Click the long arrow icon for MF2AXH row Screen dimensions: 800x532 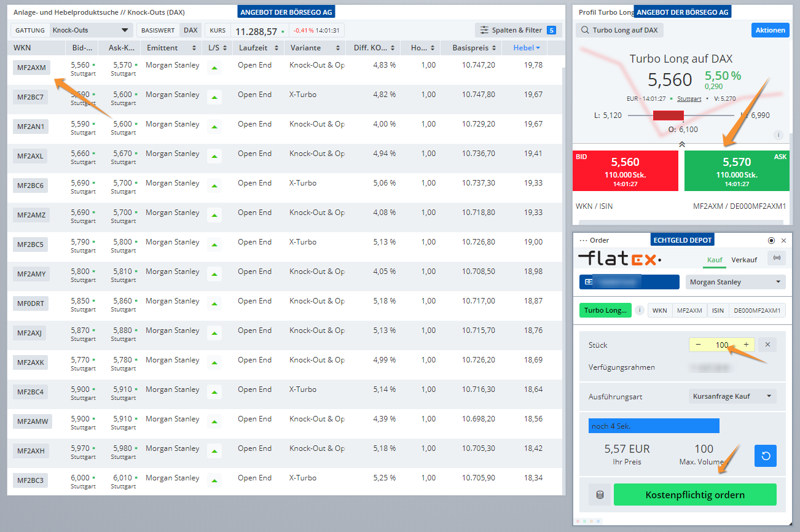tap(214, 451)
